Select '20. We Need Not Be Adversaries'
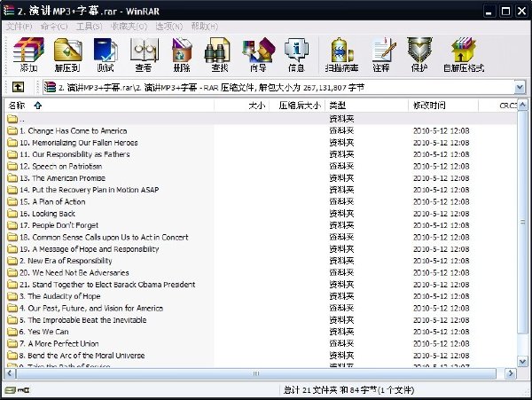532x400 pixels. [74, 272]
